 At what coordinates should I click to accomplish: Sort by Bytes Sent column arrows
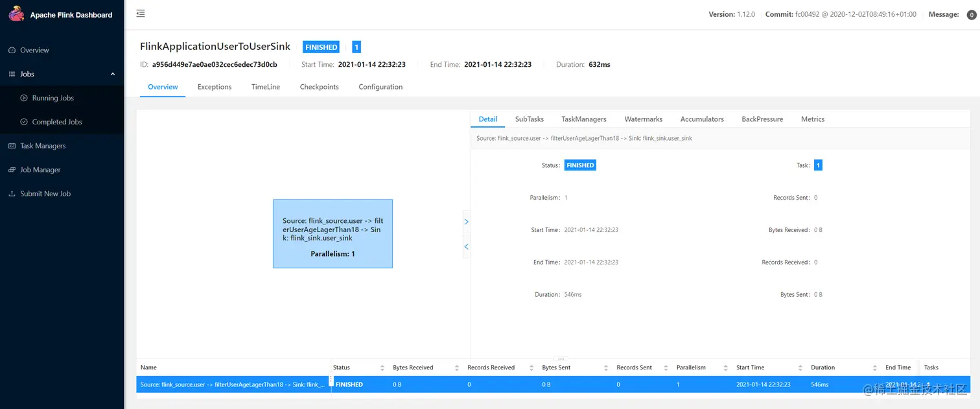[606, 368]
